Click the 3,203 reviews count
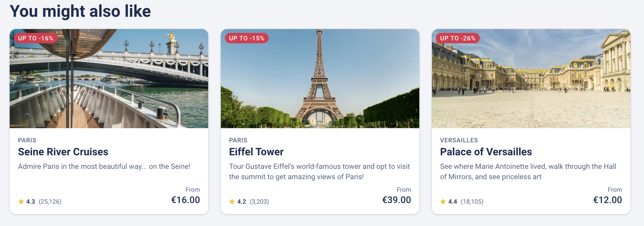 [x=259, y=202]
